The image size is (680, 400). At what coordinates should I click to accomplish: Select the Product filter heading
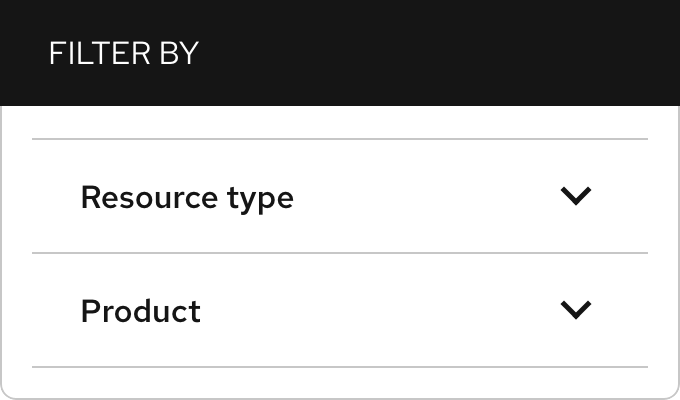coord(141,311)
